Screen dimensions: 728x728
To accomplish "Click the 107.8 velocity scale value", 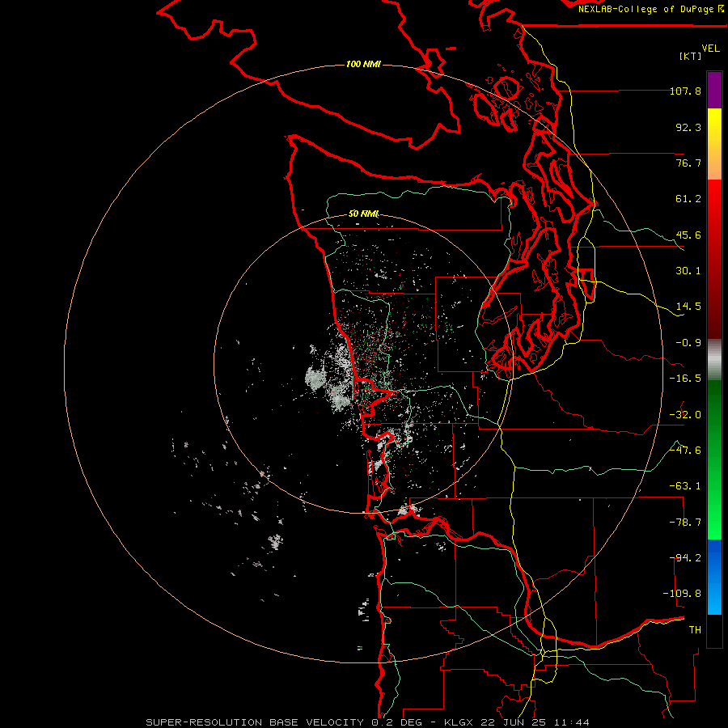I will tap(685, 91).
